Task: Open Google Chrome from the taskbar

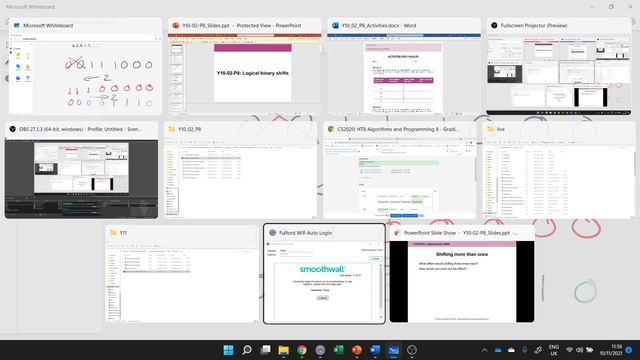Action: 302,350
